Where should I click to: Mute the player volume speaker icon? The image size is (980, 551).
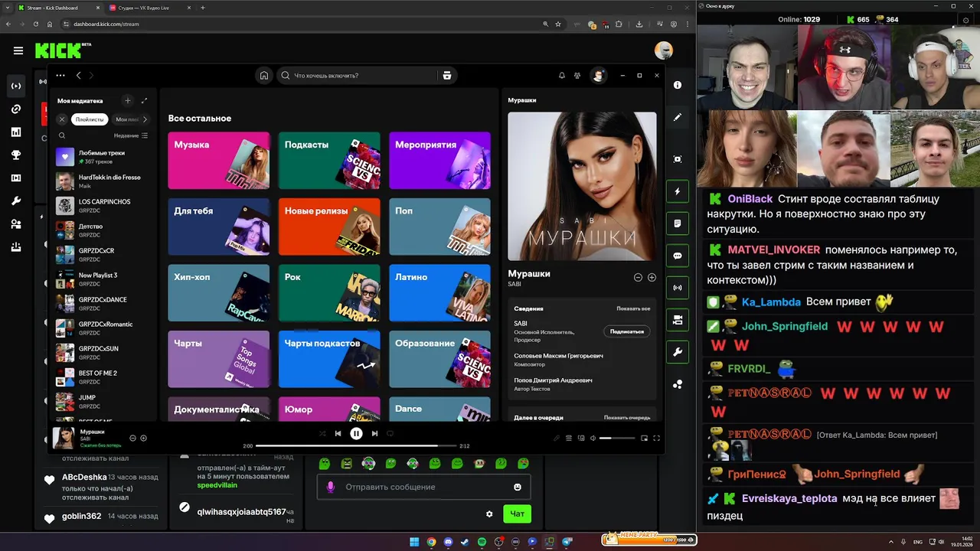[593, 438]
